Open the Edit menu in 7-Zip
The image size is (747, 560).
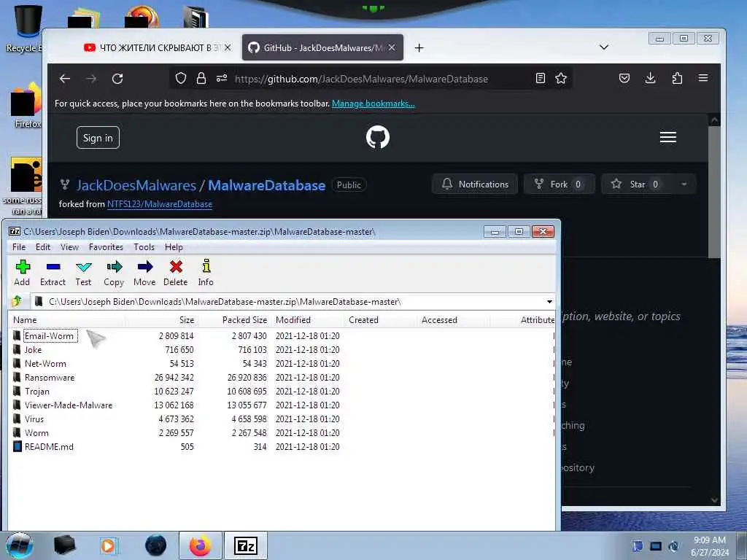click(x=43, y=246)
